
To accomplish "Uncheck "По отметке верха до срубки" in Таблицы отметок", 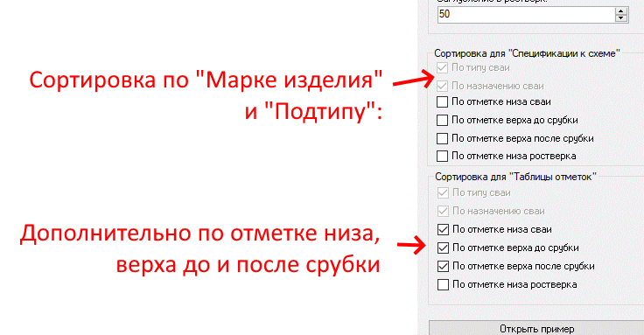I will click(443, 248).
